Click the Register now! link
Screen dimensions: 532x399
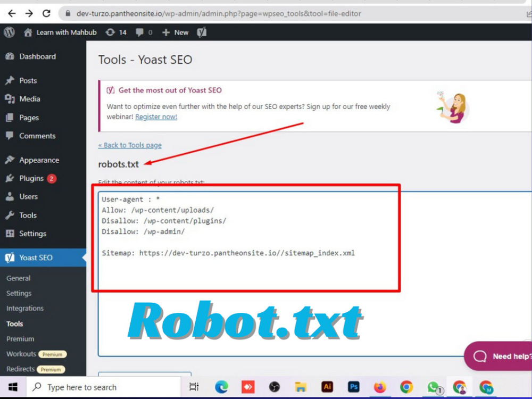click(156, 117)
